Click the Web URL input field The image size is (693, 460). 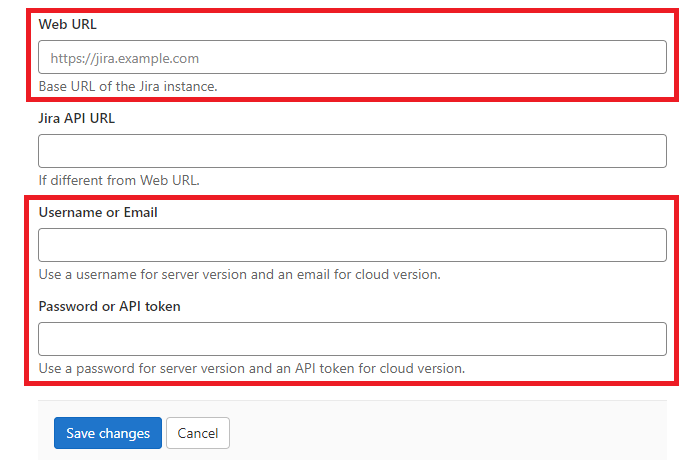(352, 57)
